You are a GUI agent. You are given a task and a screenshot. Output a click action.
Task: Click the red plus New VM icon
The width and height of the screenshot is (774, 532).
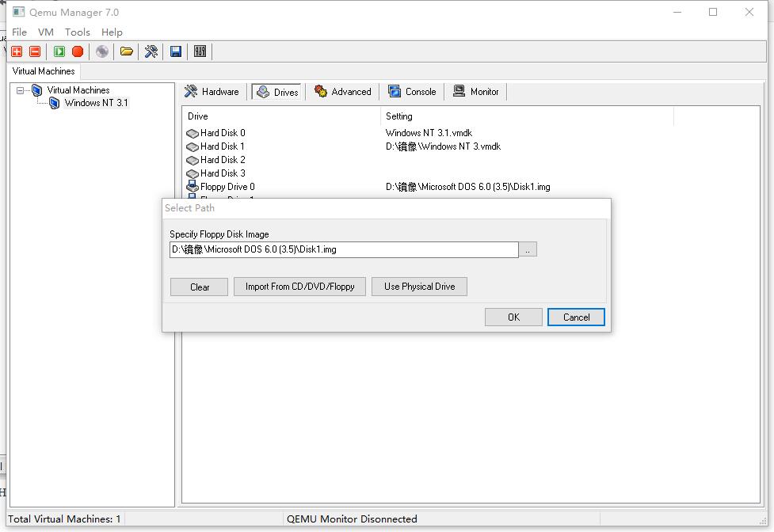17,51
